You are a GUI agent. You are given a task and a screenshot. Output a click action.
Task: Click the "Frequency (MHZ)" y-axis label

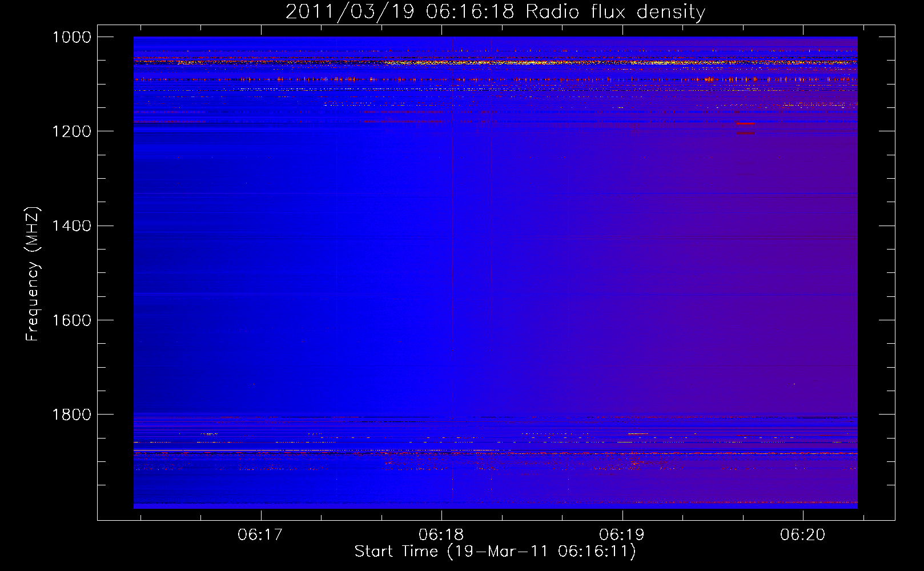(x=33, y=274)
